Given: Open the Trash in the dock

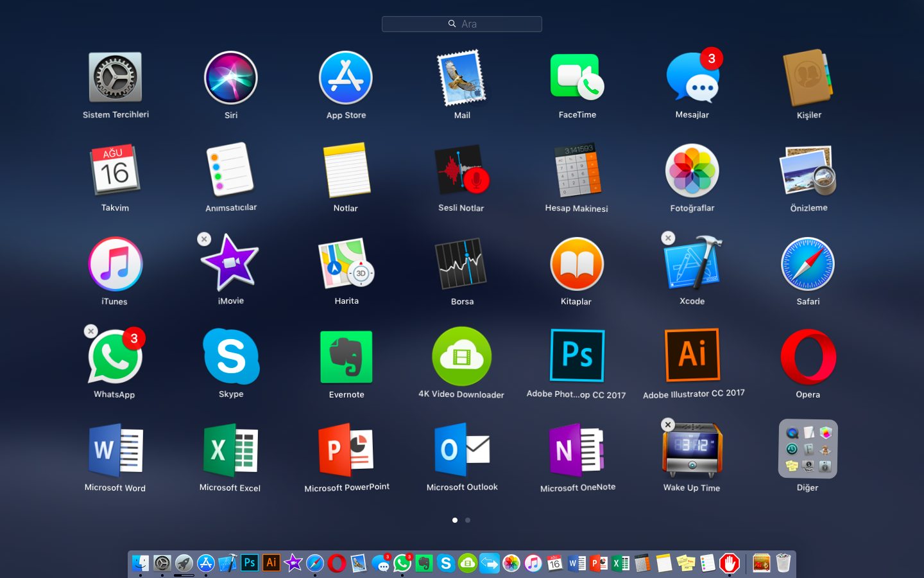Looking at the screenshot, I should pyautogui.click(x=783, y=563).
